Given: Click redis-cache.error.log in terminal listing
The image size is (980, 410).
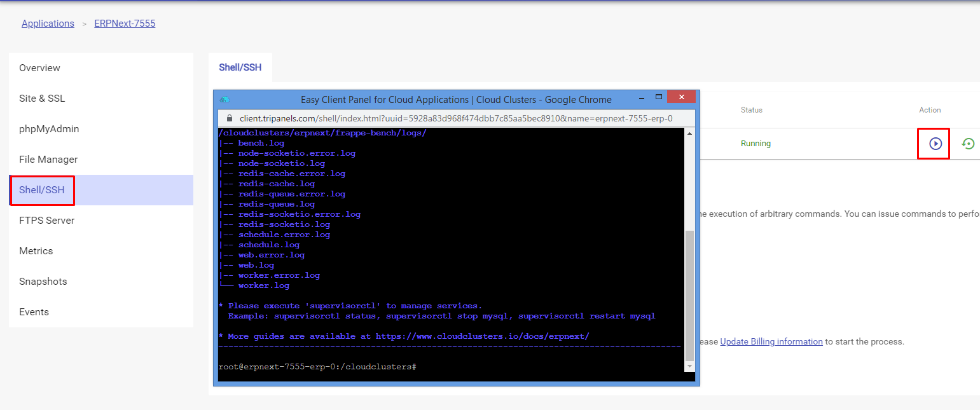Looking at the screenshot, I should pyautogui.click(x=292, y=174).
